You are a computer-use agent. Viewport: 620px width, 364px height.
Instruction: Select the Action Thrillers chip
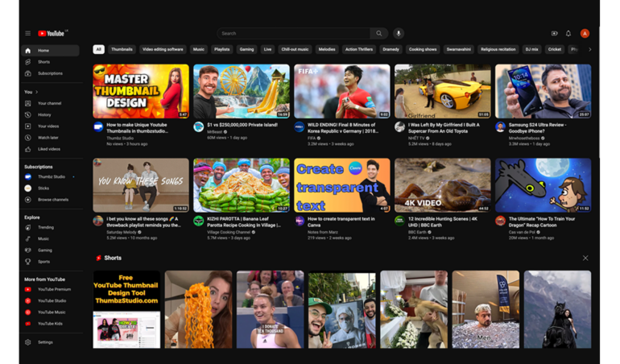click(359, 49)
